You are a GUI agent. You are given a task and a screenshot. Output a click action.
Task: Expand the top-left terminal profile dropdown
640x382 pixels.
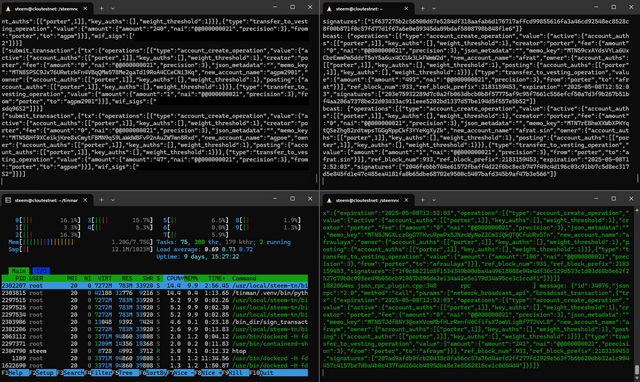point(113,8)
